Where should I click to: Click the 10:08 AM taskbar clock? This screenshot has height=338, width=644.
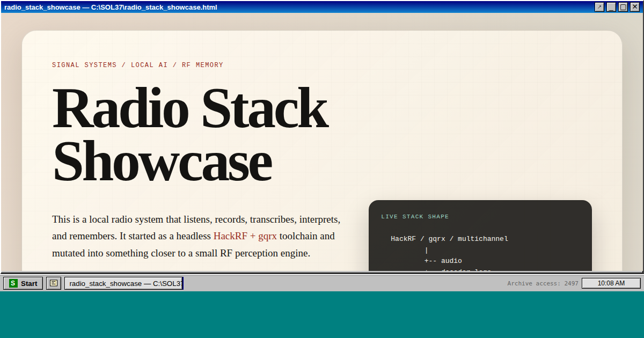[611, 283]
